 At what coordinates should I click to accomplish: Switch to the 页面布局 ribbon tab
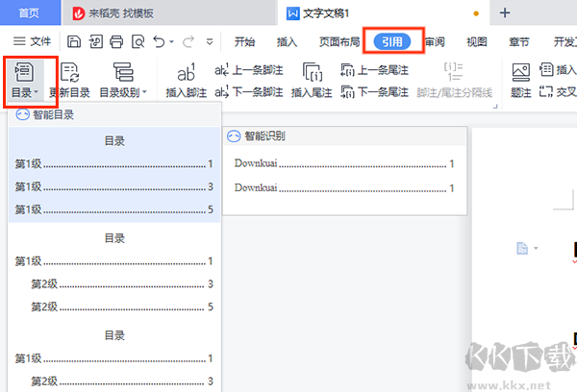point(339,42)
